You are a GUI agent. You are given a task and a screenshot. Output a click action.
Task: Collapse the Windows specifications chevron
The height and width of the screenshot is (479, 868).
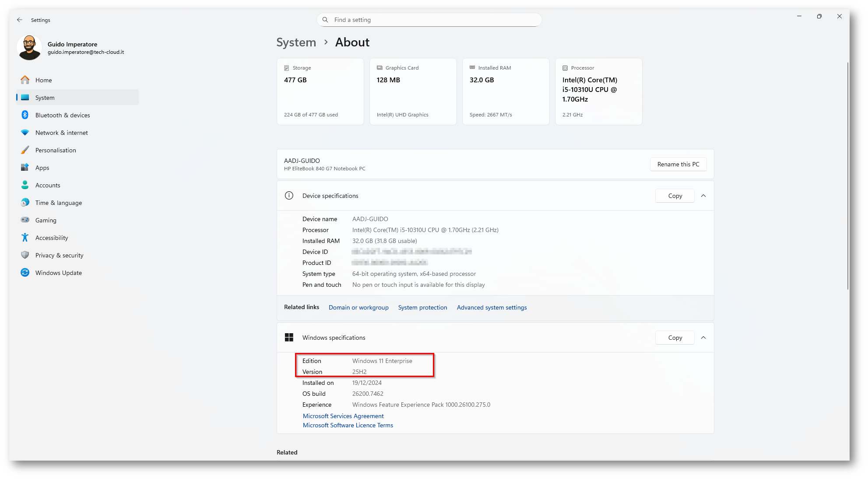click(x=703, y=338)
